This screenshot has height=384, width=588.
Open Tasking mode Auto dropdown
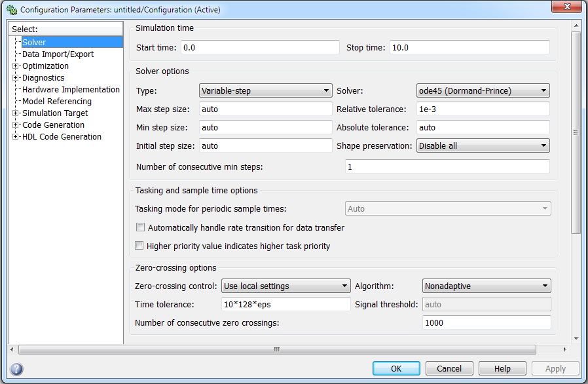[x=448, y=208]
